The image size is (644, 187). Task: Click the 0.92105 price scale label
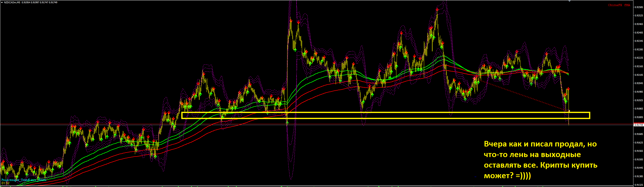[x=639, y=75]
